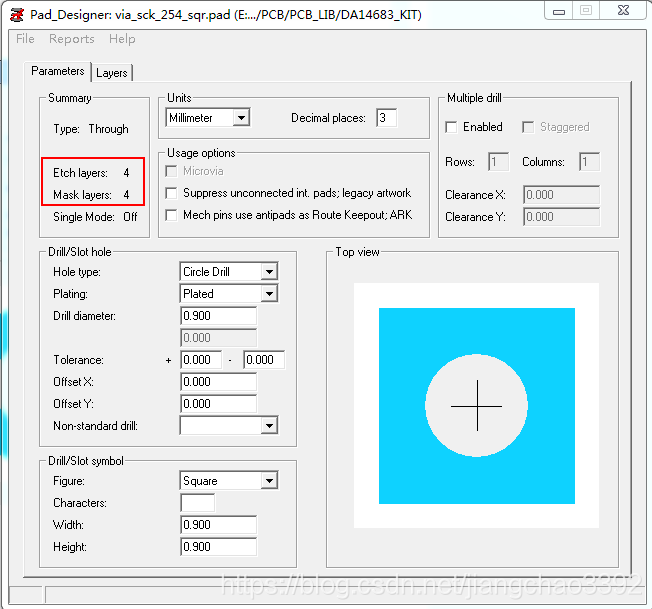Open the Figure dropdown for drill symbol
Viewport: 652px width, 609px height.
coord(268,481)
